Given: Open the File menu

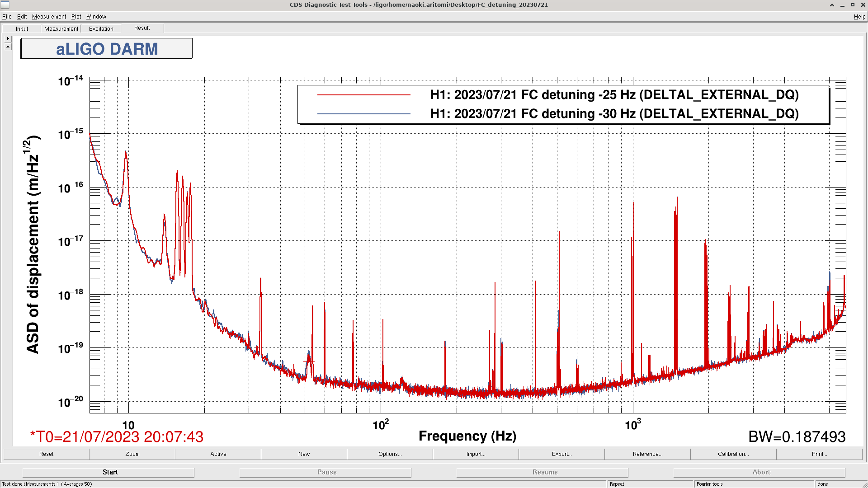Looking at the screenshot, I should pos(7,17).
